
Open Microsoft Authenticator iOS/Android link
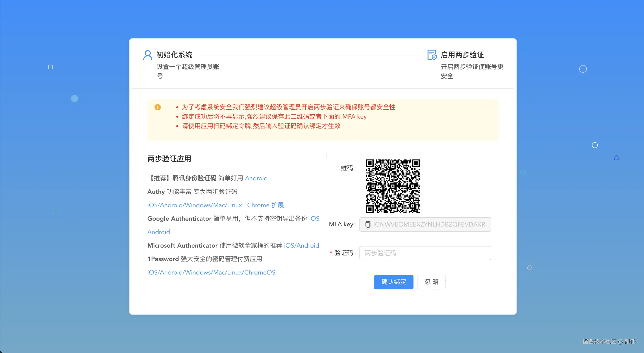point(301,246)
